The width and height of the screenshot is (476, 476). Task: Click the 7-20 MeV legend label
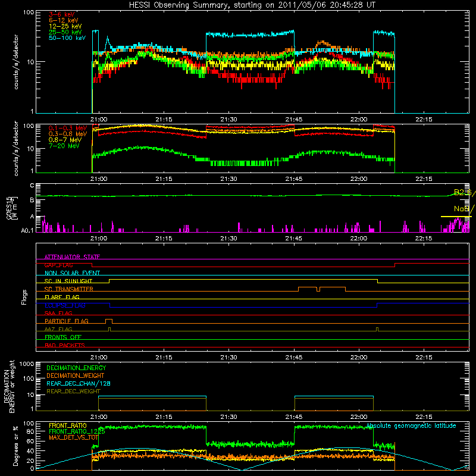pos(64,146)
